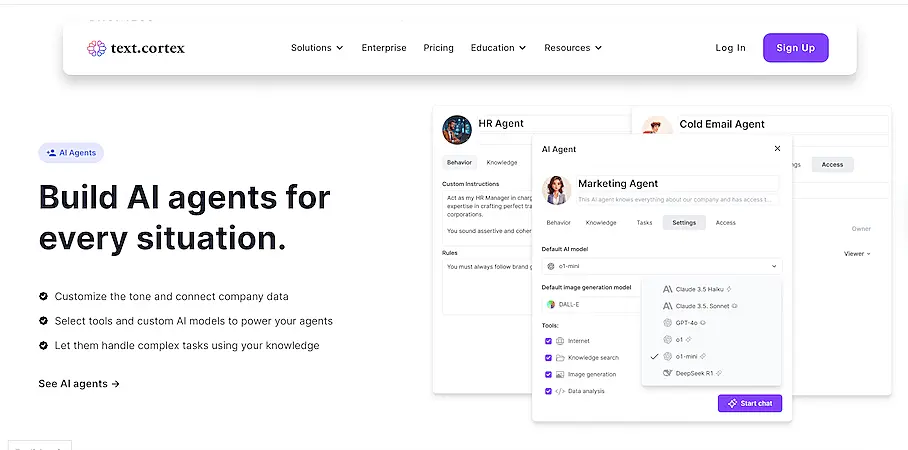
Task: Click the folder icon next to Knowledge search
Action: click(560, 358)
